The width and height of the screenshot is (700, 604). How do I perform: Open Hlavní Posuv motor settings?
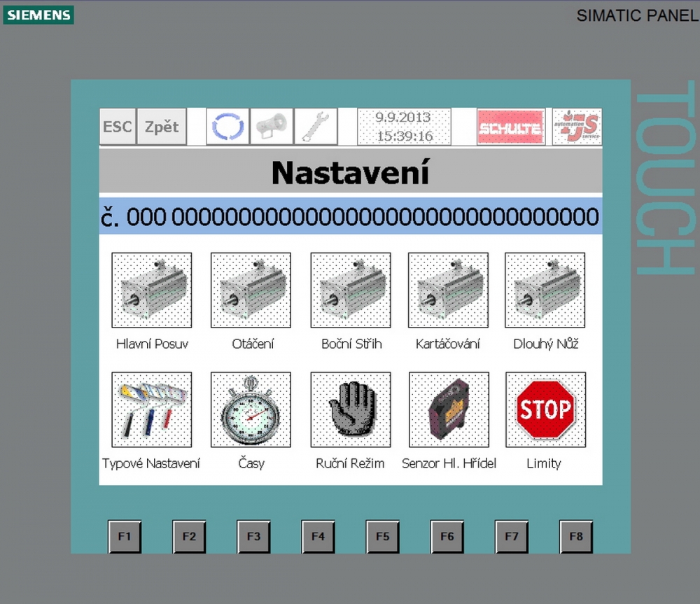tap(152, 290)
